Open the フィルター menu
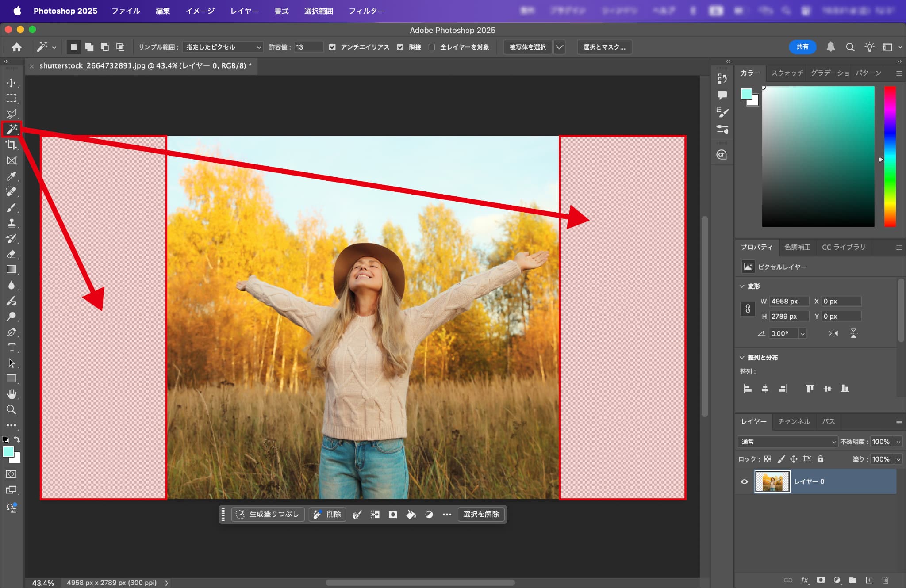This screenshot has width=906, height=588. point(366,11)
